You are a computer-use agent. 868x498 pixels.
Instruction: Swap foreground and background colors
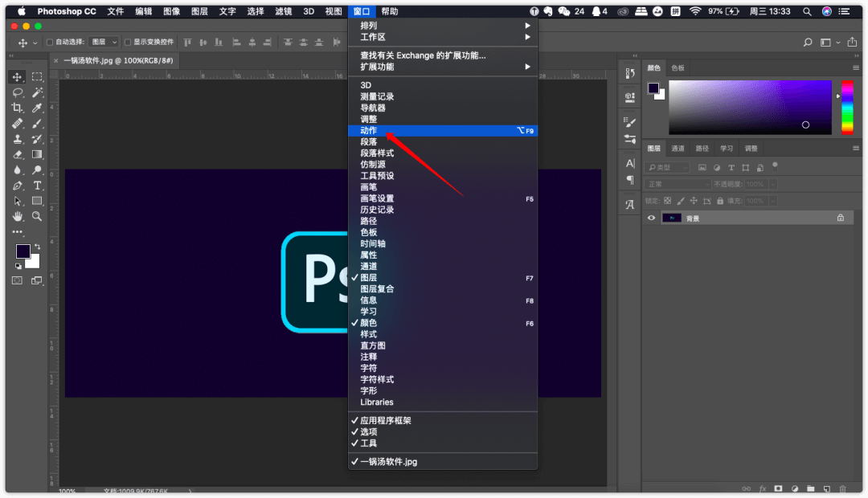37,247
